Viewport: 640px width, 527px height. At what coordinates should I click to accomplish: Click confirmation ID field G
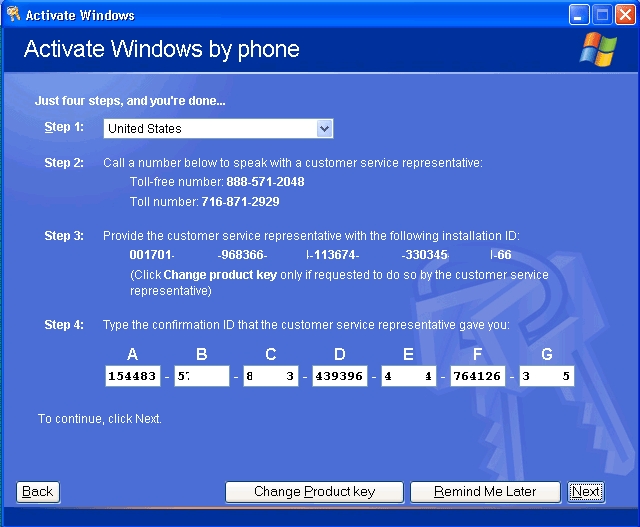(x=547, y=376)
